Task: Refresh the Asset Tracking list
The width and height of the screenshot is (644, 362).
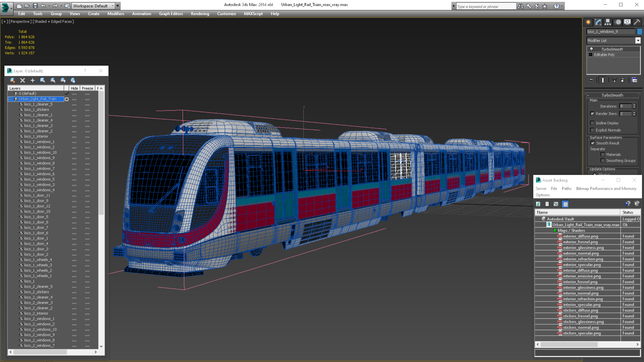Action: [x=538, y=204]
